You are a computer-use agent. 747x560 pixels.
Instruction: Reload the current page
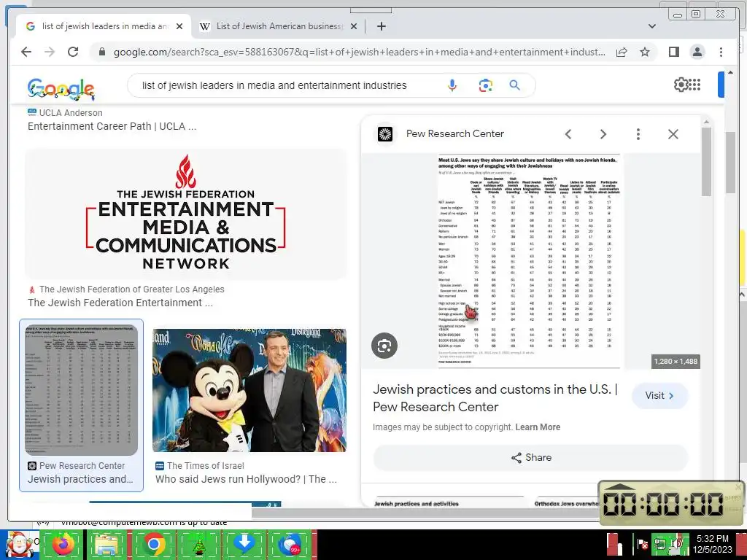coord(73,52)
